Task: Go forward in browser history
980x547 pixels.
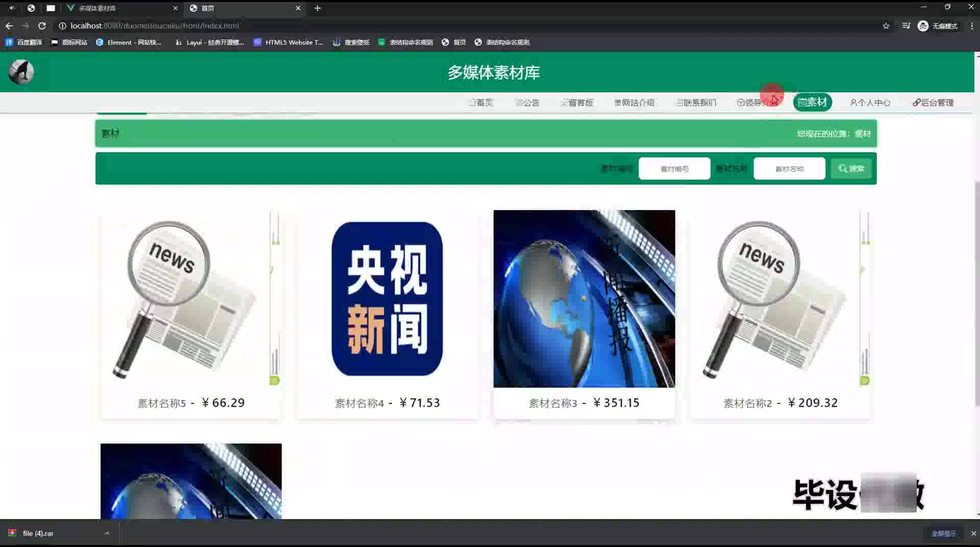Action: (26, 26)
